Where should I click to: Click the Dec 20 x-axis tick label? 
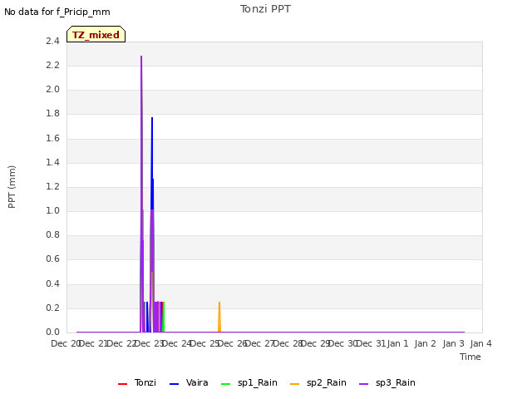point(65,343)
